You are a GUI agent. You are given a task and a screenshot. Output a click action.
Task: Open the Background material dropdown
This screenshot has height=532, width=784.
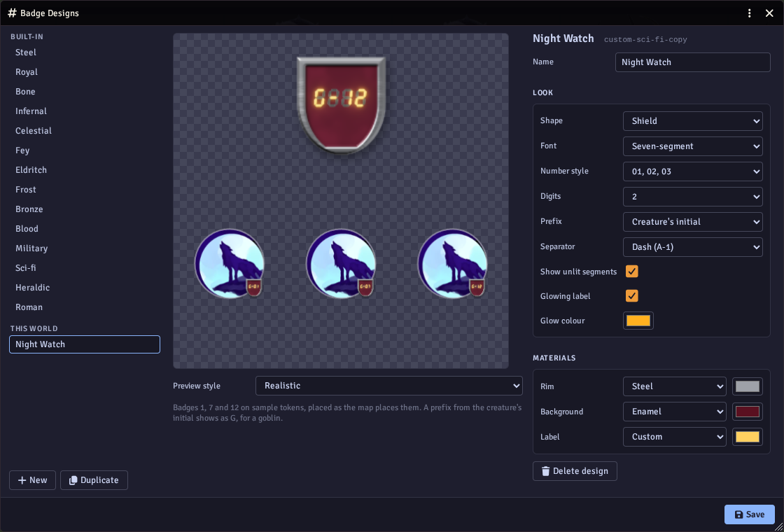675,412
